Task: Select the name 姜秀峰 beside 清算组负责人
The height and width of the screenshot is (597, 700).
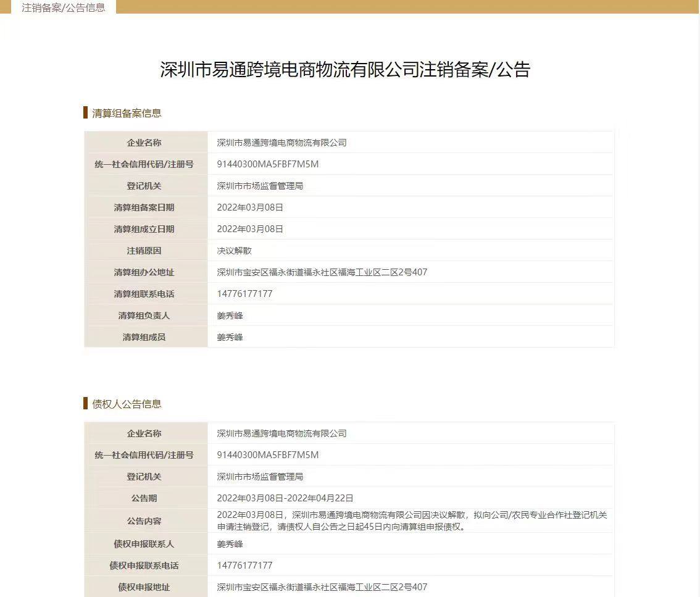Action: (x=230, y=315)
